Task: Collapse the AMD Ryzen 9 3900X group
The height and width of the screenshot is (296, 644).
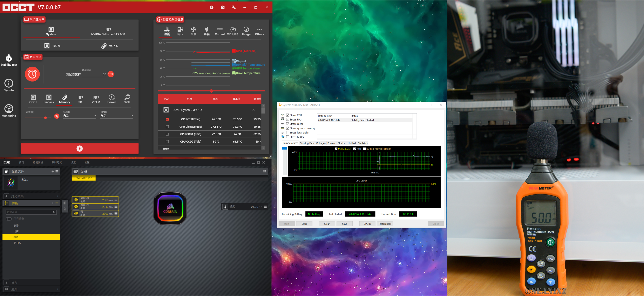Action: click(x=253, y=110)
